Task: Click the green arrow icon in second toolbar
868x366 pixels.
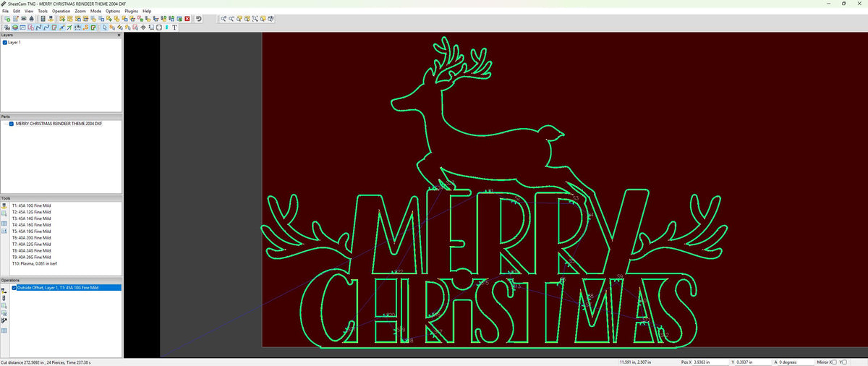Action: 70,27
